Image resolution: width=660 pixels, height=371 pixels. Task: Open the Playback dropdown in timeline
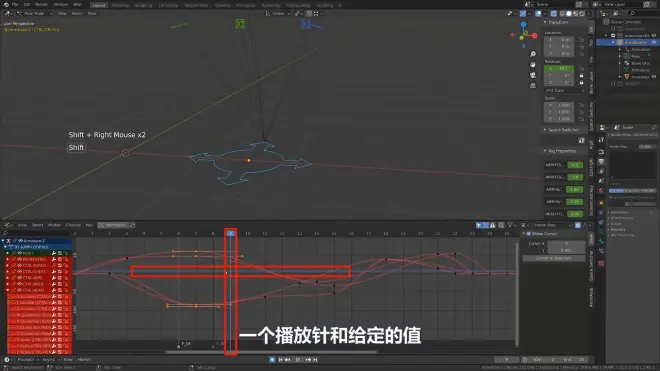pyautogui.click(x=27, y=360)
